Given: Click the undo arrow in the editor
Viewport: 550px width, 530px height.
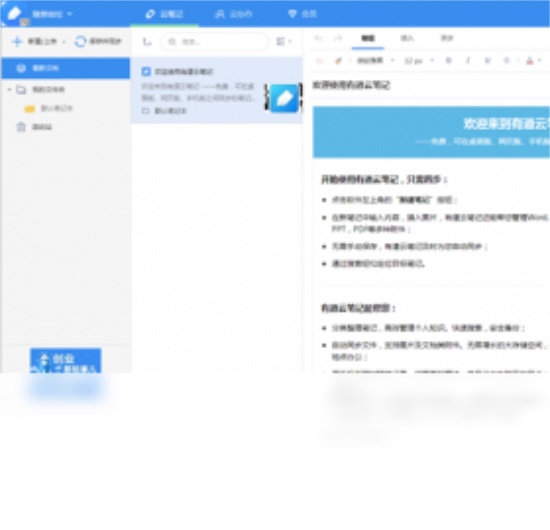Looking at the screenshot, I should click(318, 38).
